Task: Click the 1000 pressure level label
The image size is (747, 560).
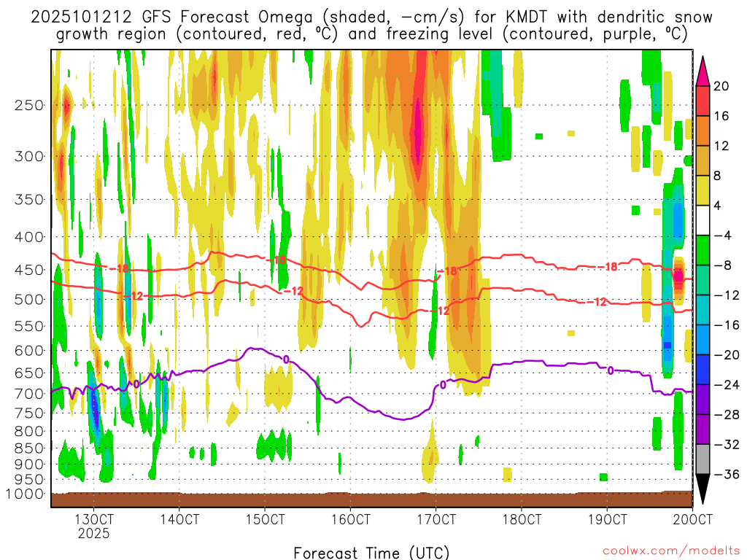Action: pos(26,494)
